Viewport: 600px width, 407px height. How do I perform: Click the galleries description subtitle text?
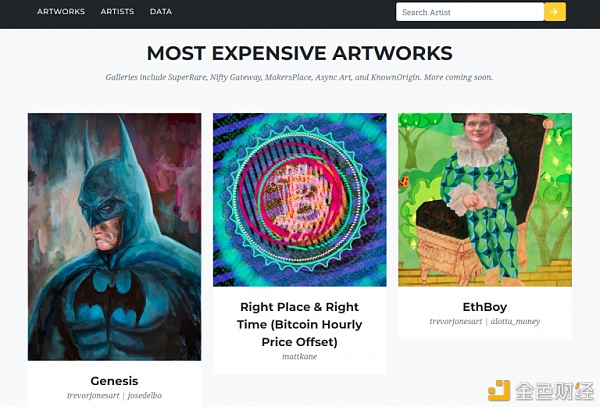tap(300, 77)
